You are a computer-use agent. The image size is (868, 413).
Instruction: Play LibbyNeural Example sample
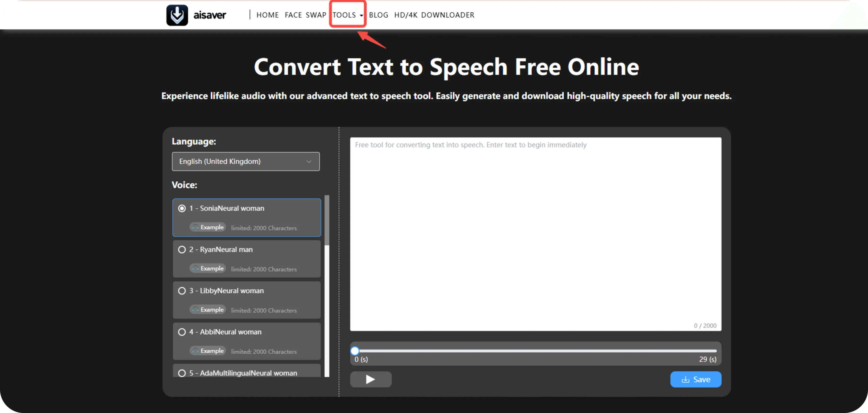[x=208, y=310]
